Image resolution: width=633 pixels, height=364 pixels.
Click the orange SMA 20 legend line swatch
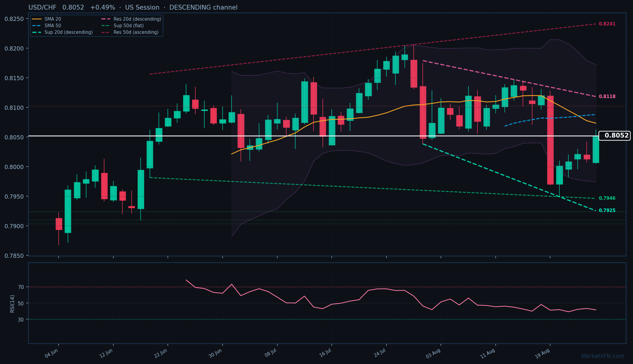(x=37, y=19)
